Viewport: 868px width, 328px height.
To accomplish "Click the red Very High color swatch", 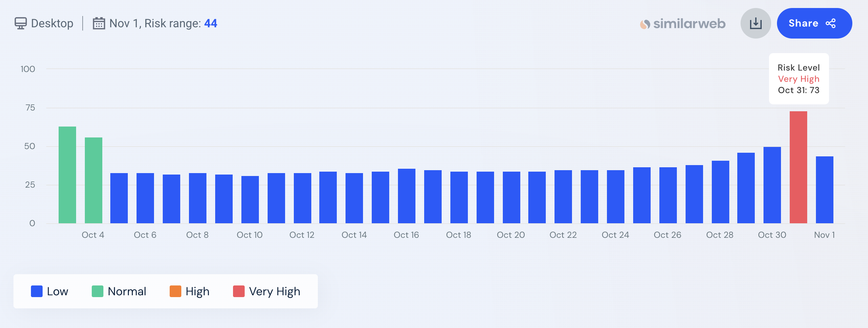I will tap(239, 291).
